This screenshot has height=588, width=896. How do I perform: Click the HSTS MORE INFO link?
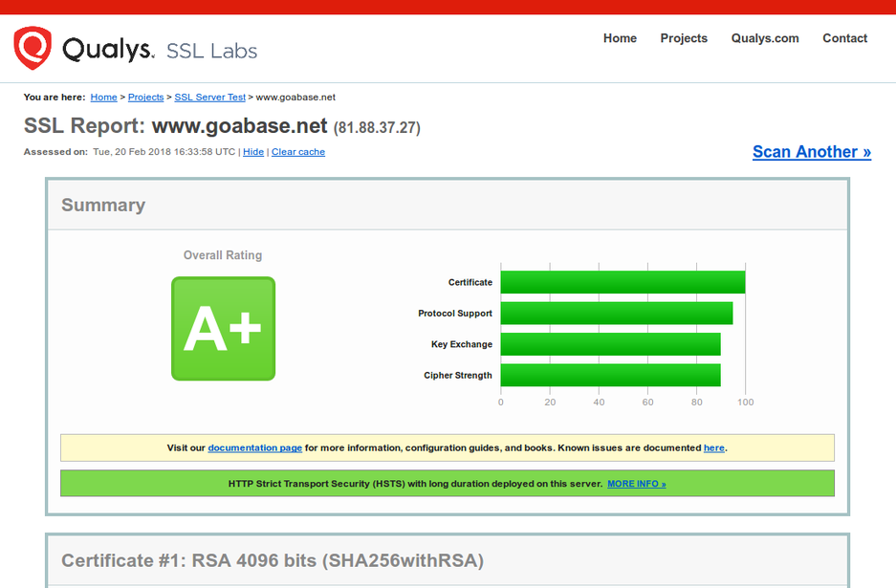[637, 484]
